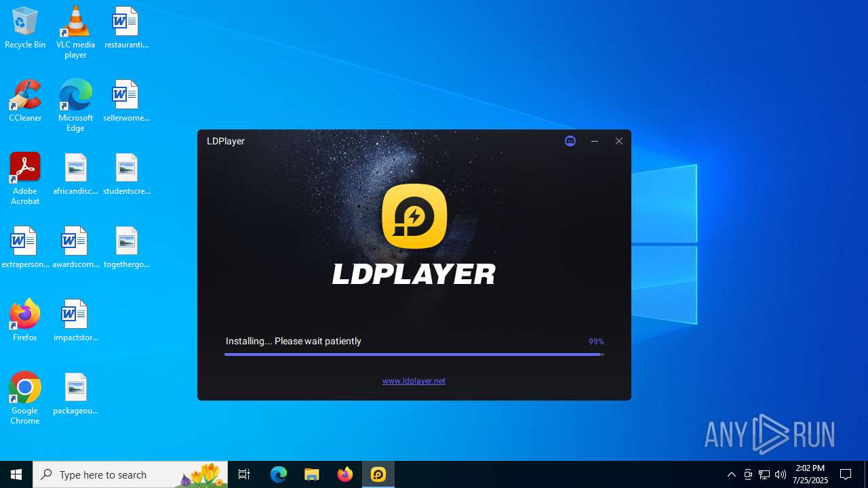Select the CCleaner desktop shortcut

click(x=25, y=102)
